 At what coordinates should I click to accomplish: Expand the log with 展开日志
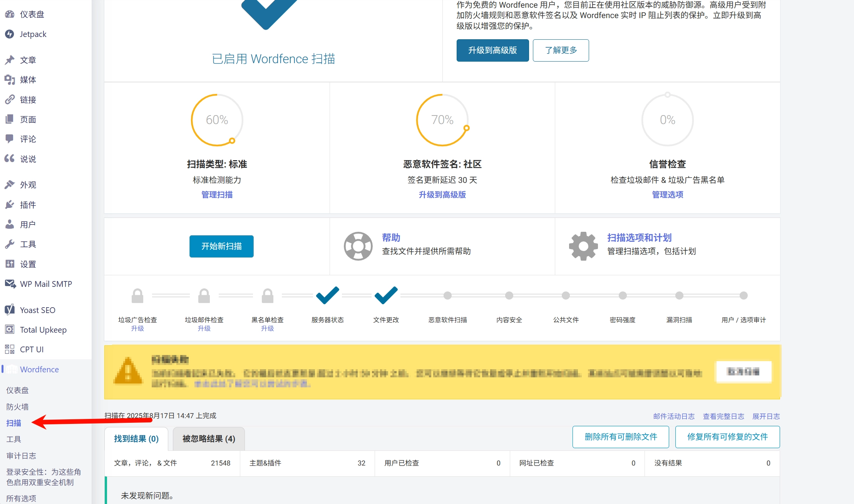766,416
